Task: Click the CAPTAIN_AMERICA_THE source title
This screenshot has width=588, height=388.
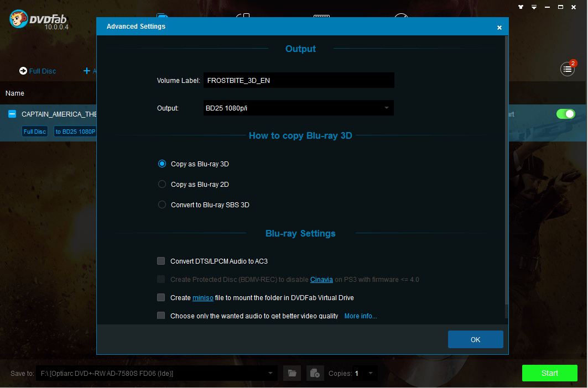Action: pos(59,114)
